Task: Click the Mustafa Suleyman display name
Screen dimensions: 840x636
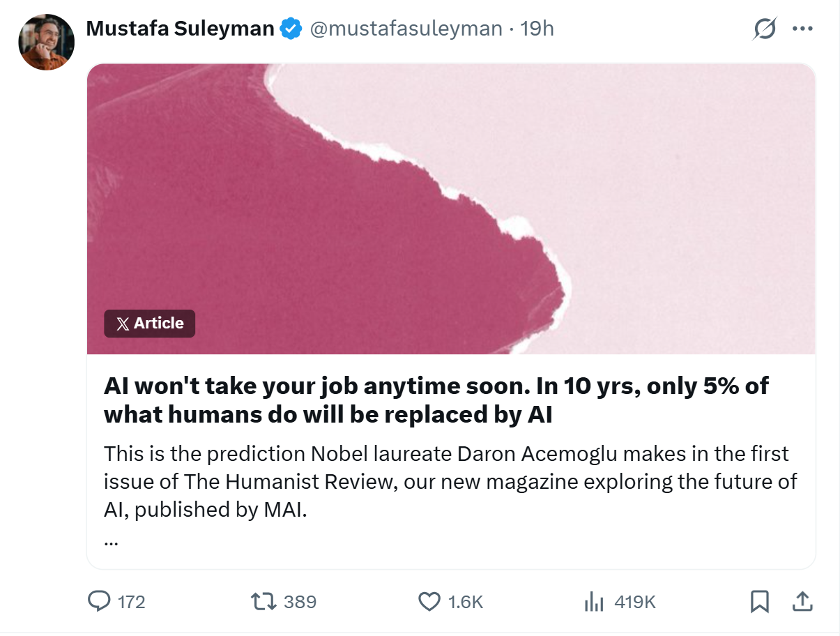Action: tap(180, 29)
